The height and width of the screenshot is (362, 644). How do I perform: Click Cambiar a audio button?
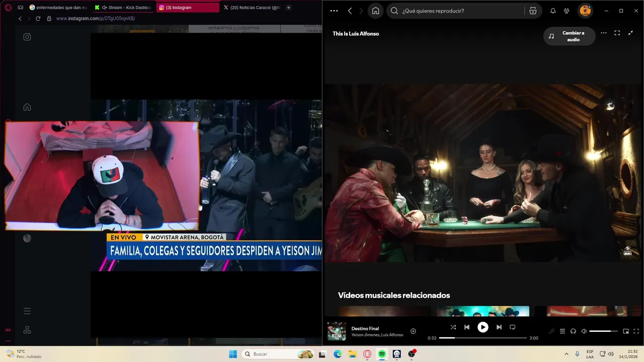[x=569, y=36]
